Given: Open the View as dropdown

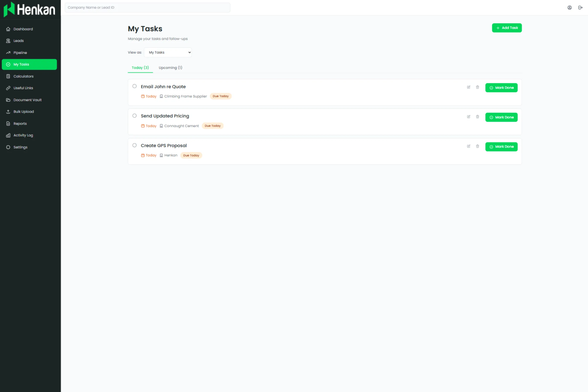Looking at the screenshot, I should tap(168, 52).
